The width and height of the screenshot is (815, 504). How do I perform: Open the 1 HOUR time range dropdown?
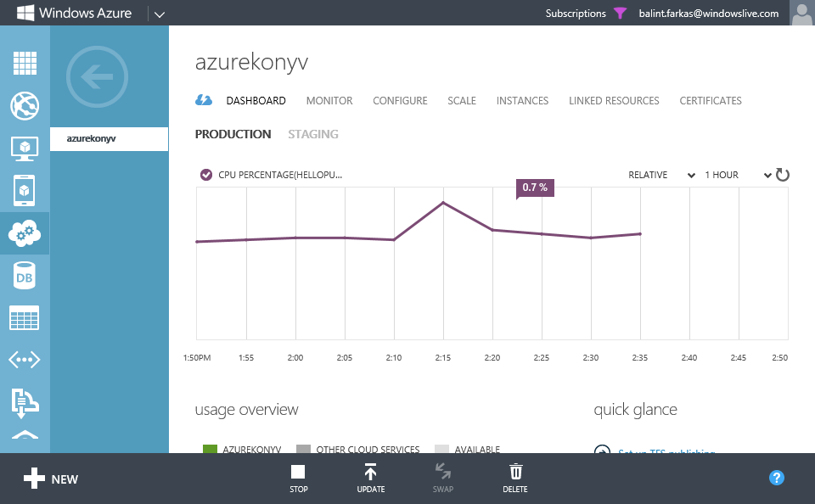point(737,175)
